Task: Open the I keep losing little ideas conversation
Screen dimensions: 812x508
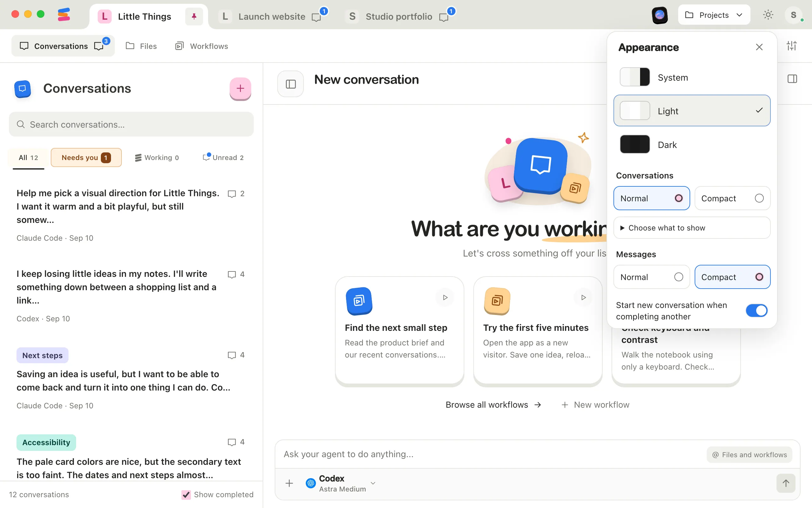Action: (131, 296)
